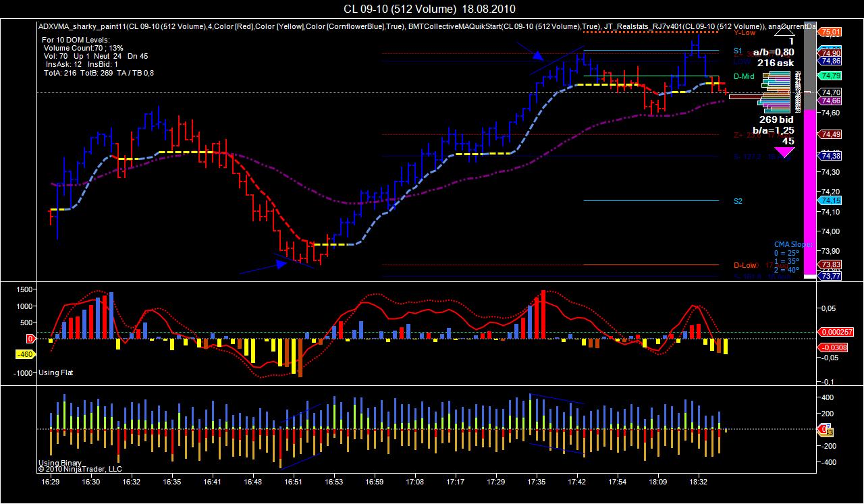Select the chart title 'CL 09-10 (512 Volume) 18.08.2010'
The width and height of the screenshot is (864, 504).
pos(429,9)
